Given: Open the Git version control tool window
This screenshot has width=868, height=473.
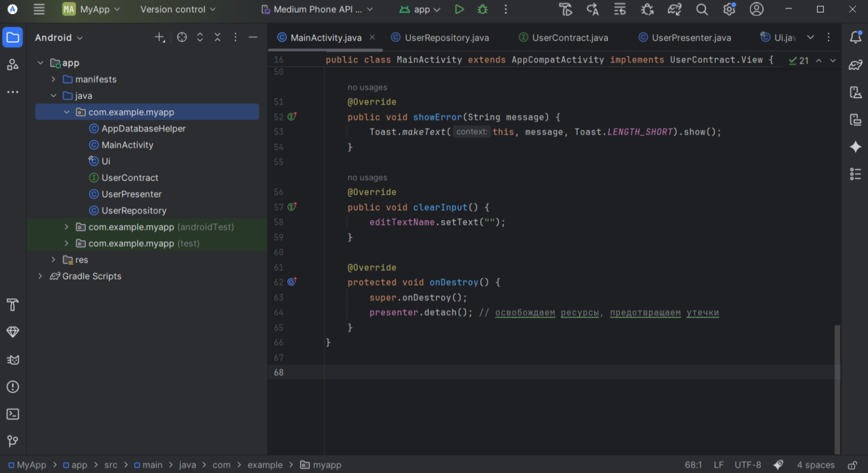Looking at the screenshot, I should [x=13, y=441].
